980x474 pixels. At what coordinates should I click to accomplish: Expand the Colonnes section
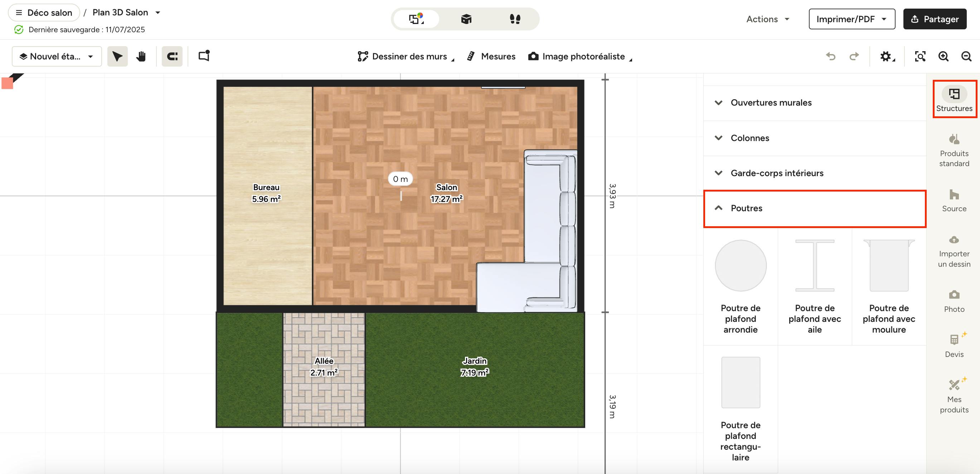[749, 138]
